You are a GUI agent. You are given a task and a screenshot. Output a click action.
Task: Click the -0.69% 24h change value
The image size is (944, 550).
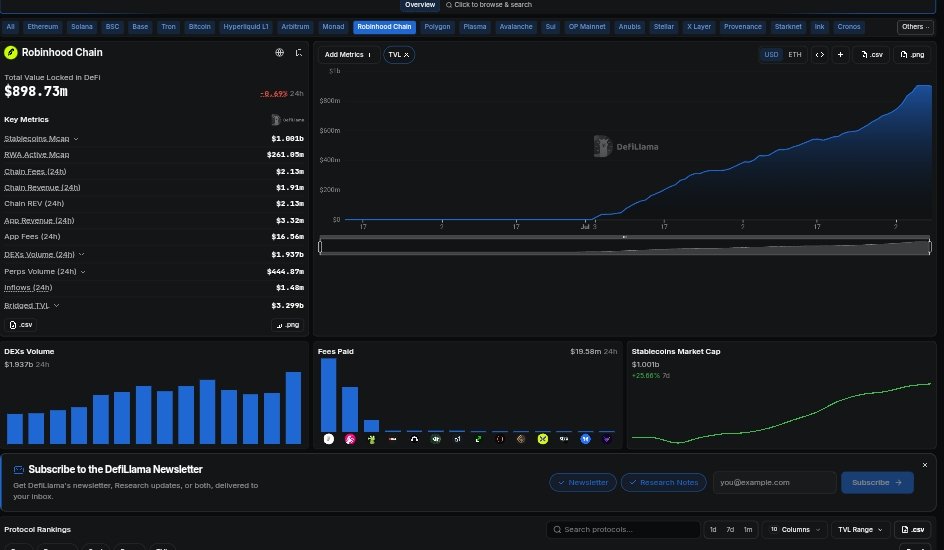pos(274,94)
